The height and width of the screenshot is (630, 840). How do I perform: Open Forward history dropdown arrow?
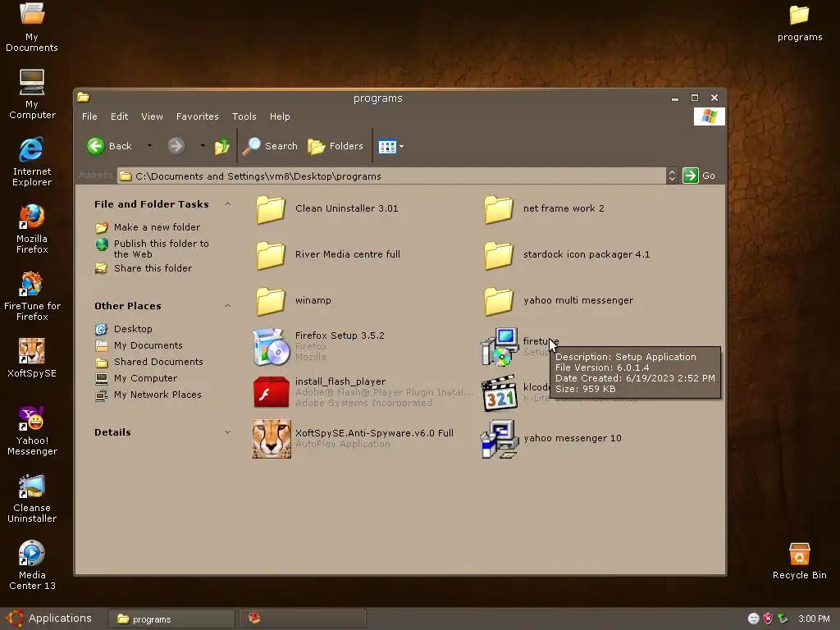tap(203, 146)
